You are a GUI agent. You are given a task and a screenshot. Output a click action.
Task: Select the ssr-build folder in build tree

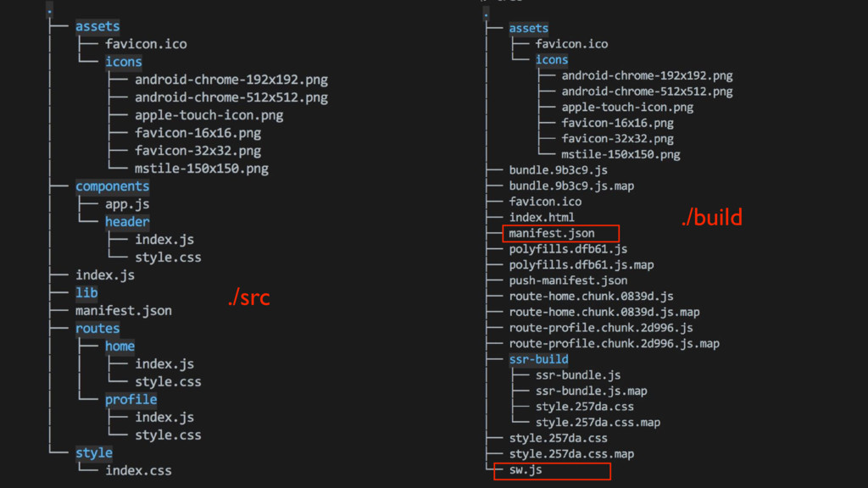click(538, 359)
